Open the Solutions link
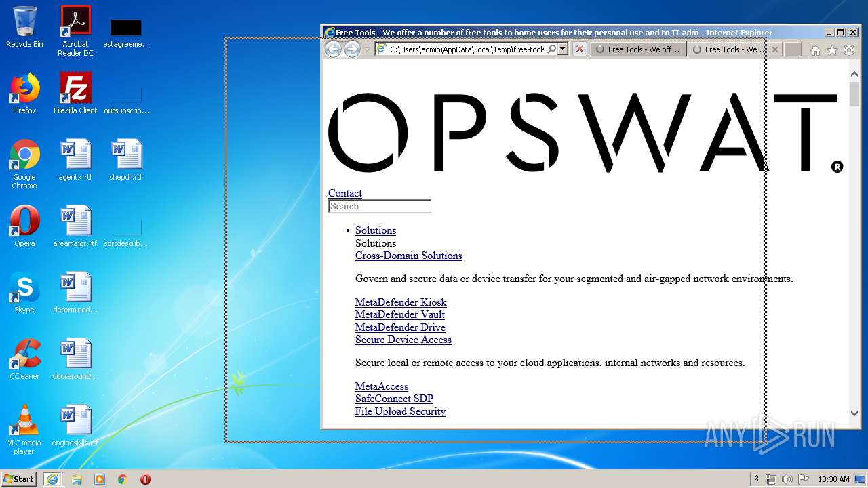Screen dimensions: 868x488 point(376,230)
